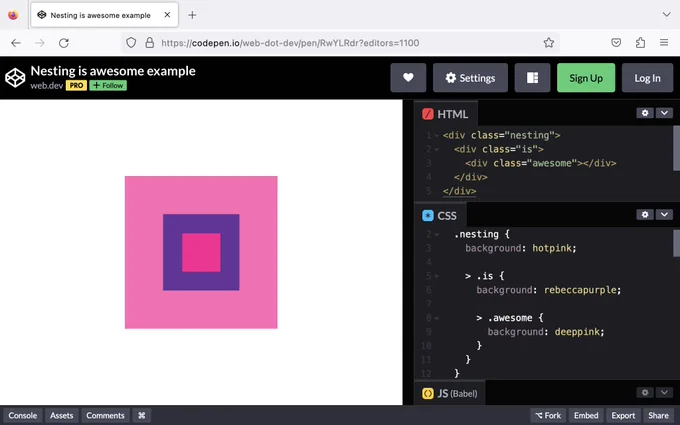Open the pen Settings

click(470, 78)
